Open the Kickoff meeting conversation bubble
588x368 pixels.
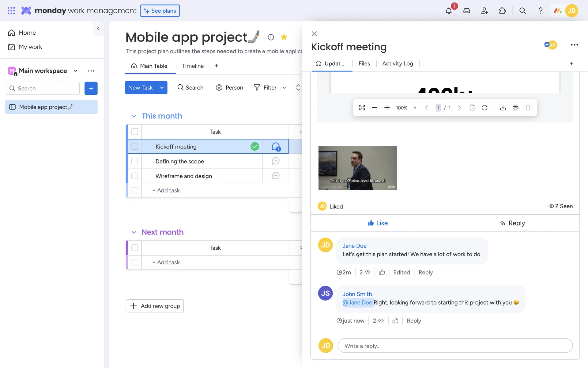(x=276, y=147)
